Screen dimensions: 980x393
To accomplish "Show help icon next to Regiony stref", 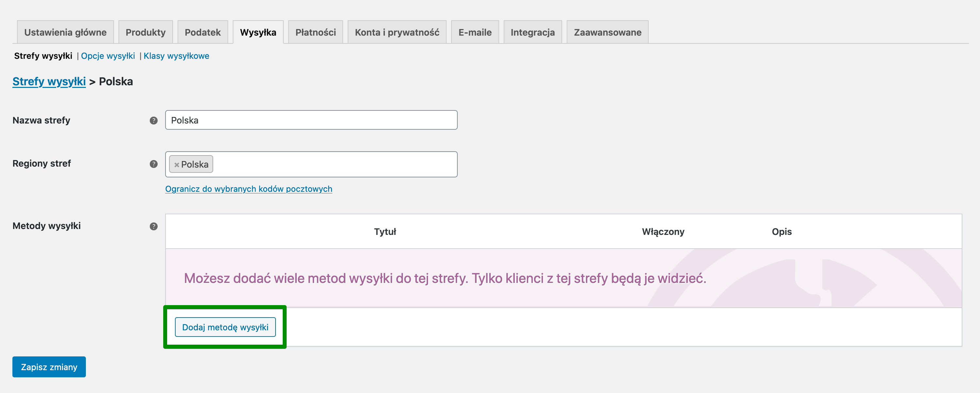I will pos(153,164).
